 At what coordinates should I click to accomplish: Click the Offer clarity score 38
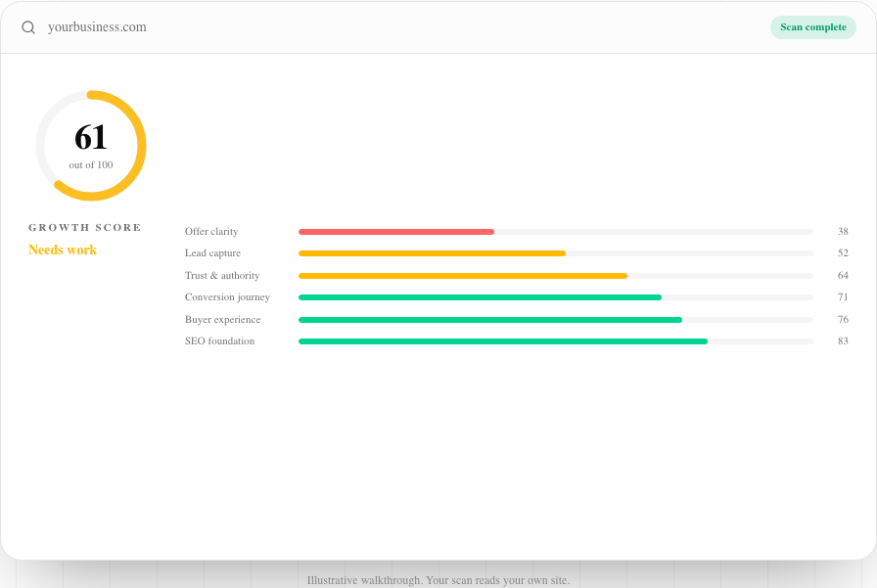(843, 232)
